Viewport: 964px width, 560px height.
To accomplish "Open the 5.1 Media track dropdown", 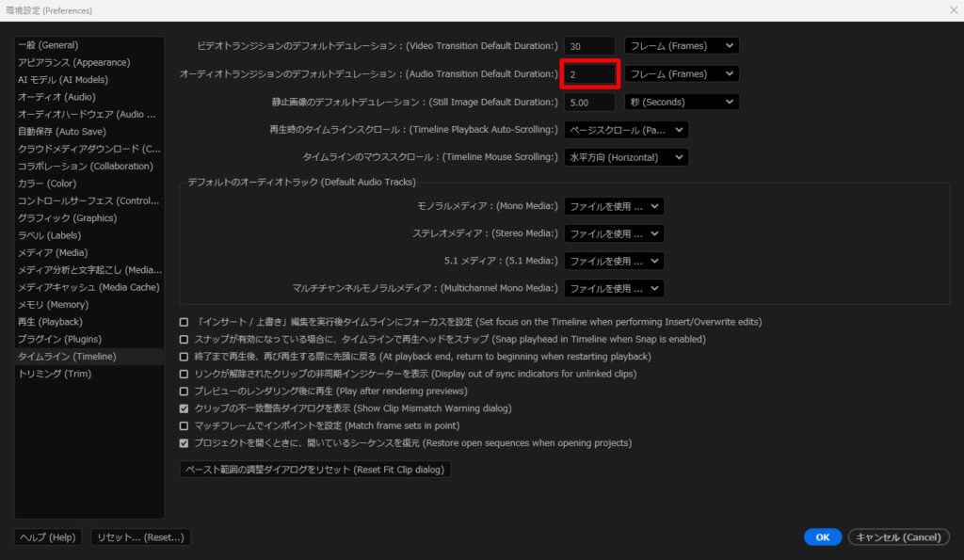I will click(x=614, y=262).
